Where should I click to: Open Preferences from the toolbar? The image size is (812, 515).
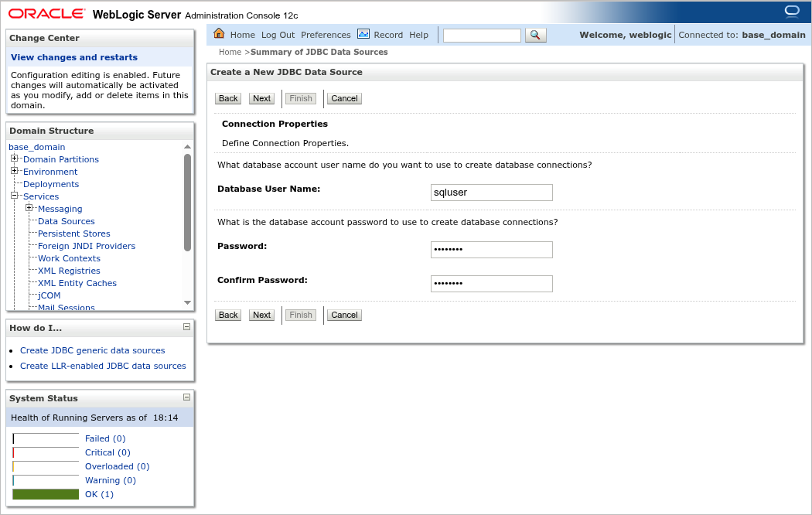coord(326,34)
